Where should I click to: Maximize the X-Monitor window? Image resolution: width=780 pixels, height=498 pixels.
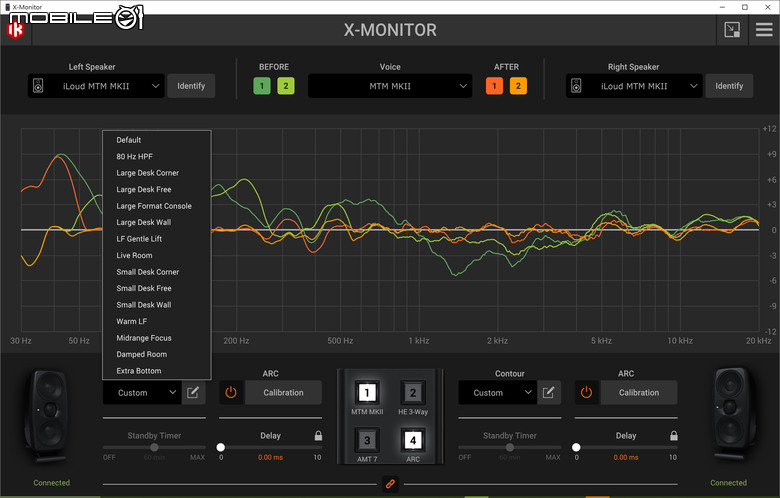pyautogui.click(x=745, y=7)
